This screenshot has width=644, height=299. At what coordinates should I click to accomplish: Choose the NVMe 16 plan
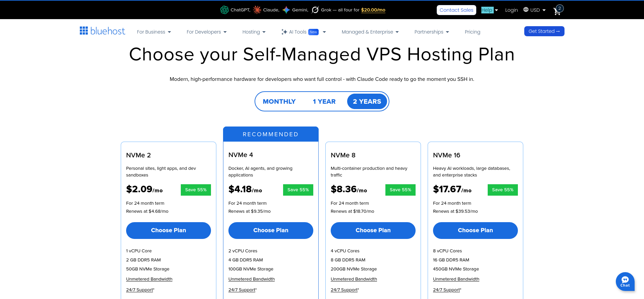tap(475, 231)
